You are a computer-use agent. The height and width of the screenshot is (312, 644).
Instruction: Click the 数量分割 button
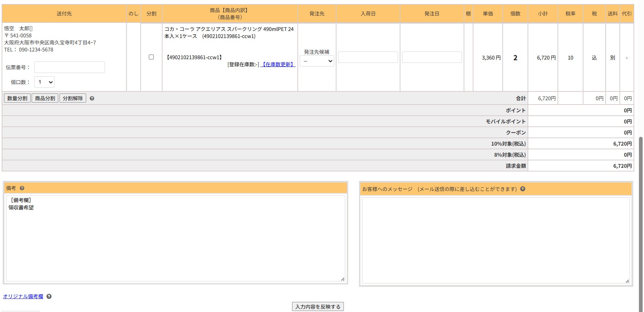17,98
